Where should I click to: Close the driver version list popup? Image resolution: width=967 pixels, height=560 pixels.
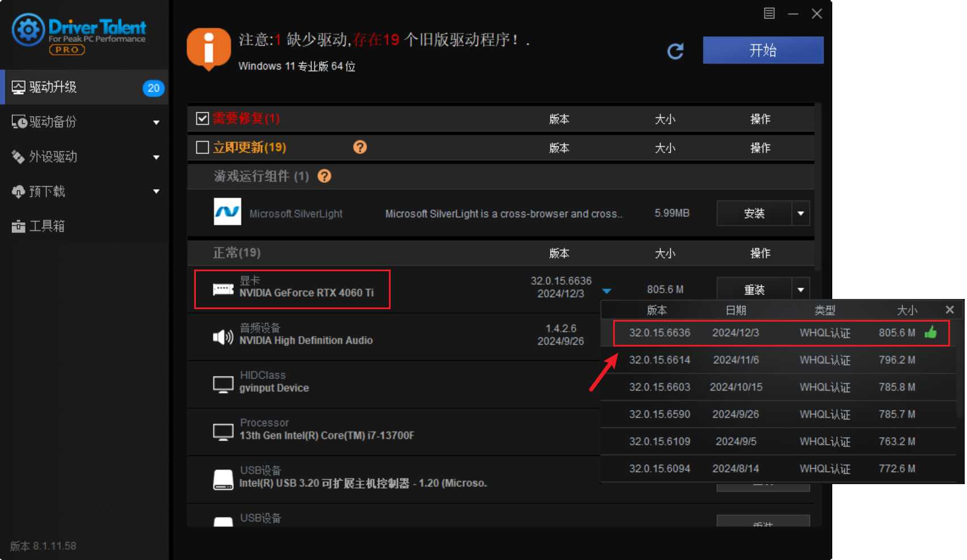point(949,310)
